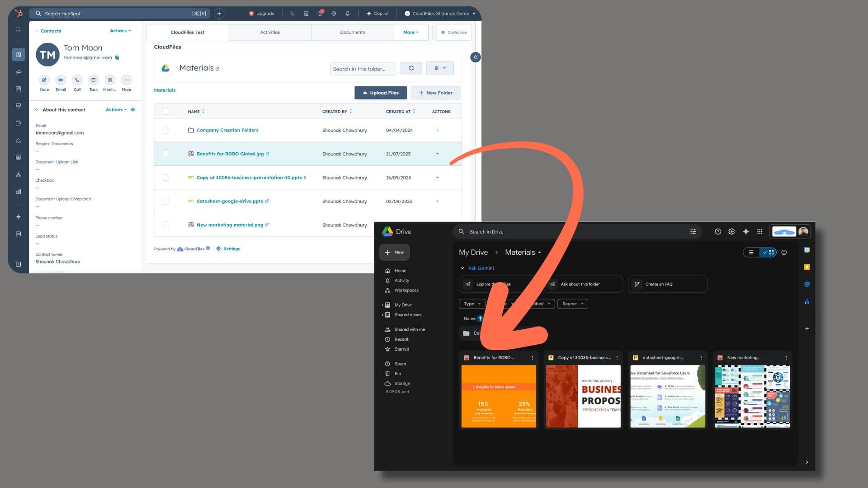This screenshot has width=868, height=488.
Task: Click the Search in this folder field
Action: [x=362, y=69]
